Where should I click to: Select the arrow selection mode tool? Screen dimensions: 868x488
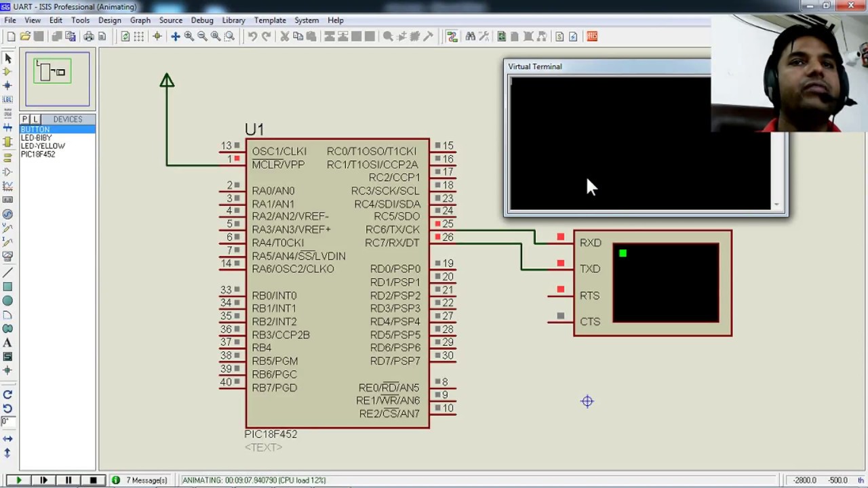[7, 58]
